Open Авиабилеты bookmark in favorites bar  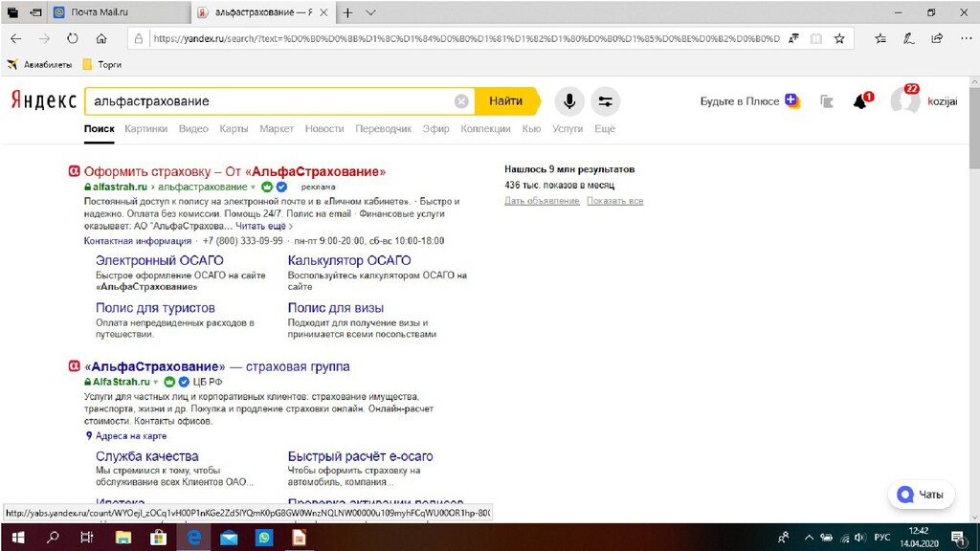tap(39, 64)
